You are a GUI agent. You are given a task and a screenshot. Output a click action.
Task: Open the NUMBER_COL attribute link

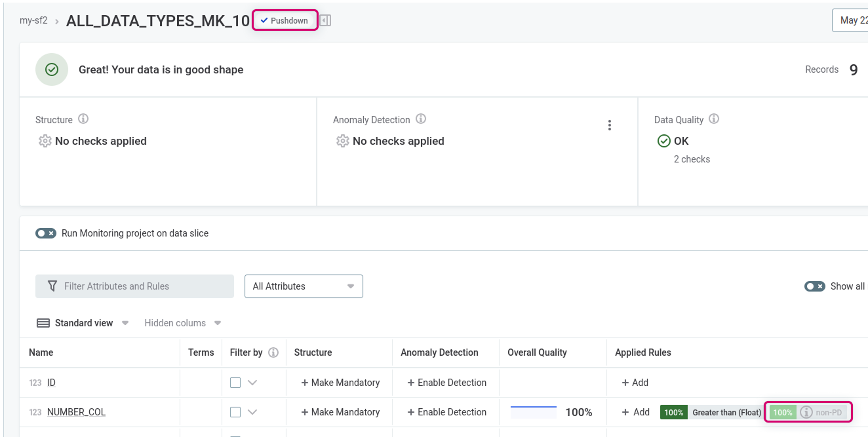(76, 412)
